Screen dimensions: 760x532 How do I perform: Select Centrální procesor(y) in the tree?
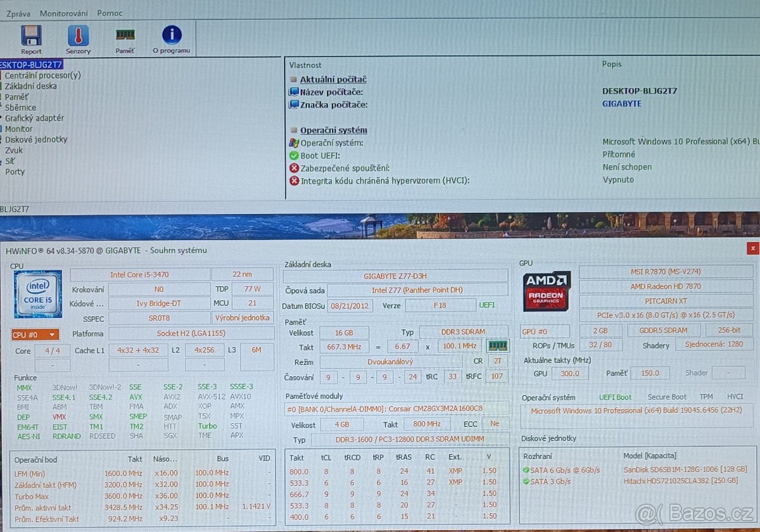point(43,75)
